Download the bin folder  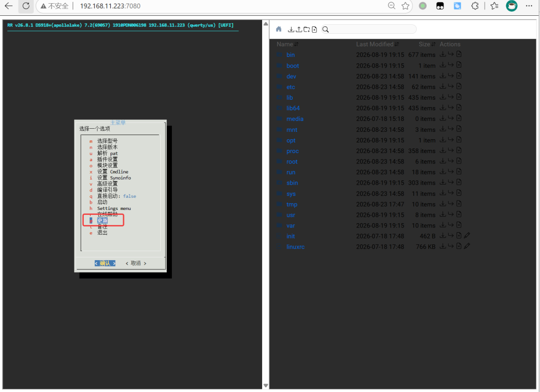tap(443, 54)
